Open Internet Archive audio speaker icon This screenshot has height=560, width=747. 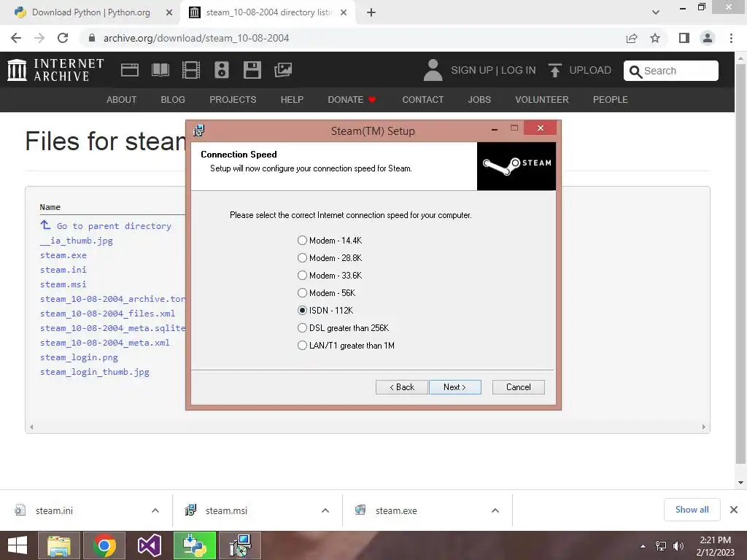click(222, 70)
